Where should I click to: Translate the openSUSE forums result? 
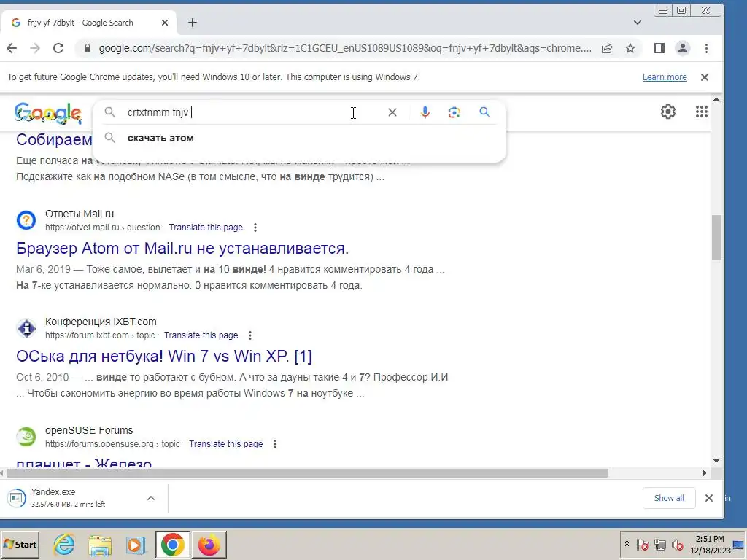(226, 444)
